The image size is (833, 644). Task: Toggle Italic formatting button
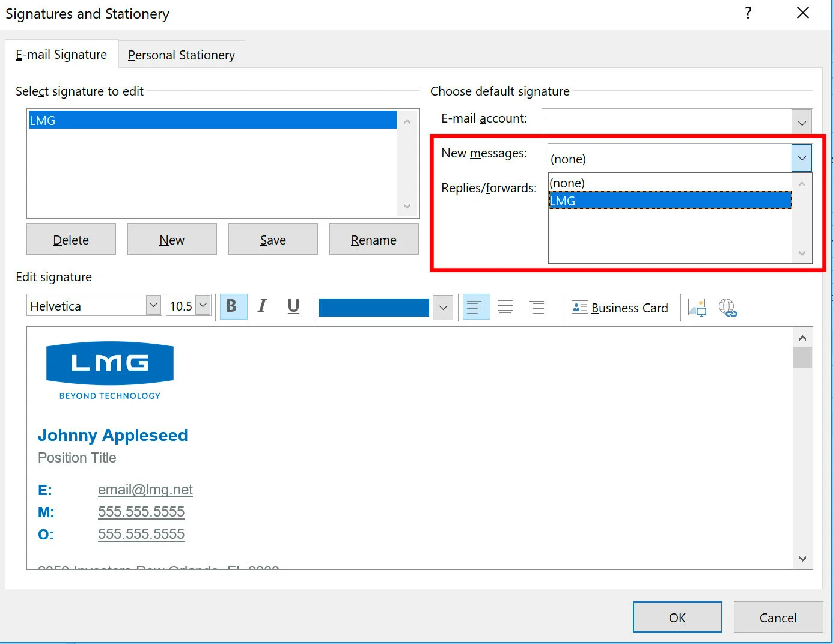coord(262,306)
